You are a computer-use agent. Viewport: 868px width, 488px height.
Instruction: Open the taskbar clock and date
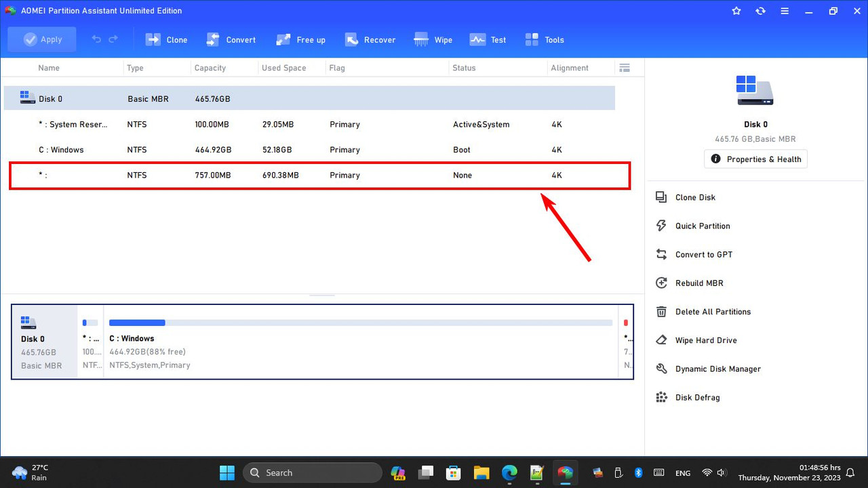pyautogui.click(x=789, y=472)
